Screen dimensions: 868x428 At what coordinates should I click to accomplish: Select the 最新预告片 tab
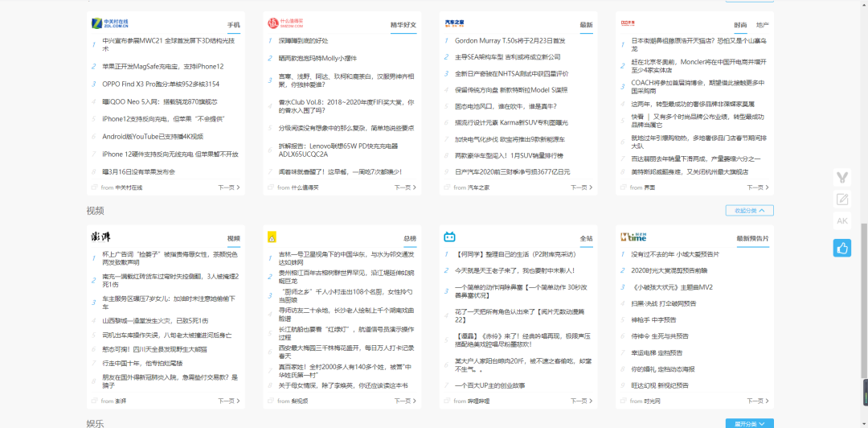point(753,239)
